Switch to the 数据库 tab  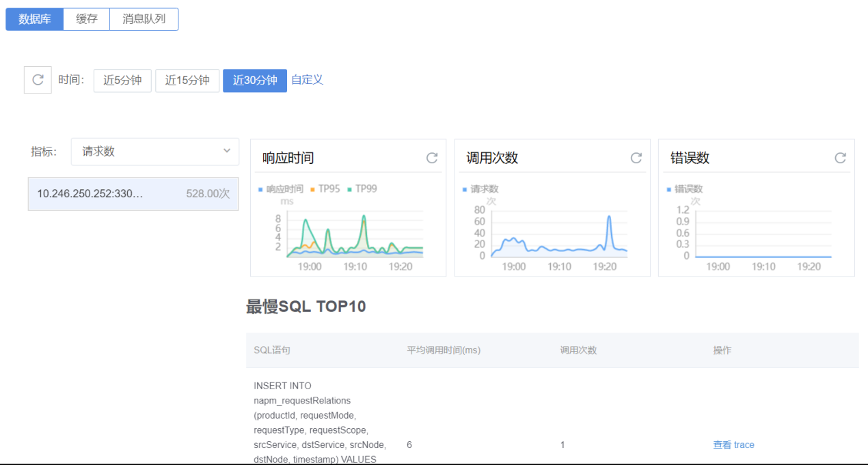(x=34, y=19)
